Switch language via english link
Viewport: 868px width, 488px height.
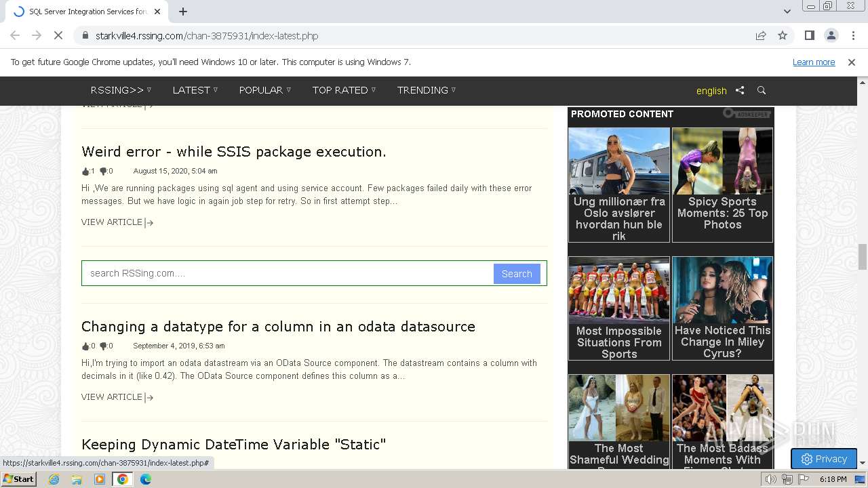click(x=711, y=91)
